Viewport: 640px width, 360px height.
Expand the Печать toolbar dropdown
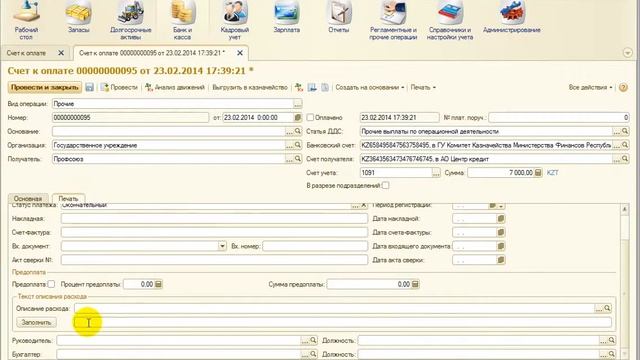click(x=423, y=87)
